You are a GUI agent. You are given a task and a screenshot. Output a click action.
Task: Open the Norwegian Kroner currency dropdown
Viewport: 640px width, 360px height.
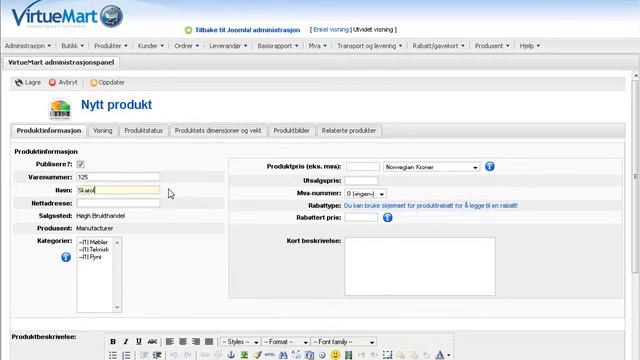coord(431,167)
